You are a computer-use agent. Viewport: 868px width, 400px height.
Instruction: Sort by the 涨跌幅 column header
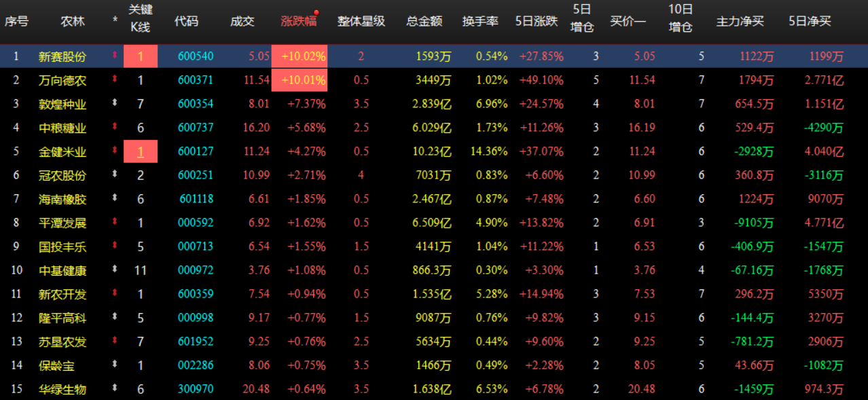point(299,21)
